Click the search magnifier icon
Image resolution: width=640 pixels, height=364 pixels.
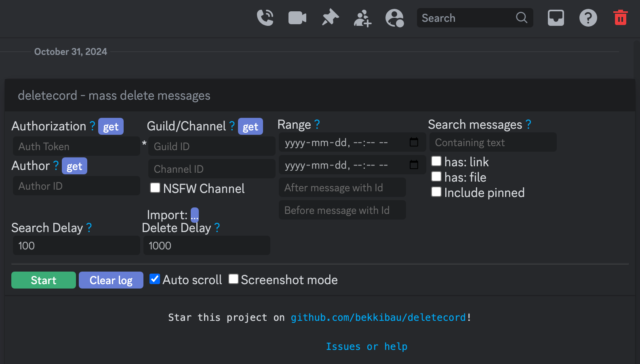coord(522,18)
